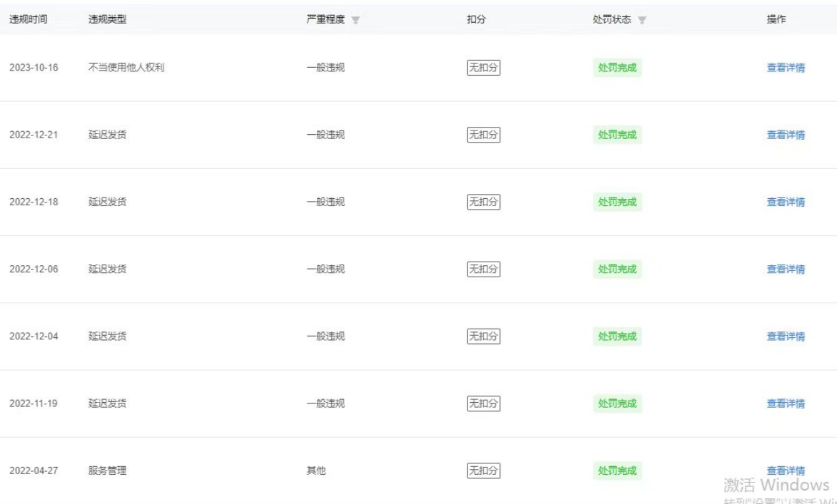The image size is (837, 504).
Task: Click the 违规时间 column header
Action: tap(29, 19)
